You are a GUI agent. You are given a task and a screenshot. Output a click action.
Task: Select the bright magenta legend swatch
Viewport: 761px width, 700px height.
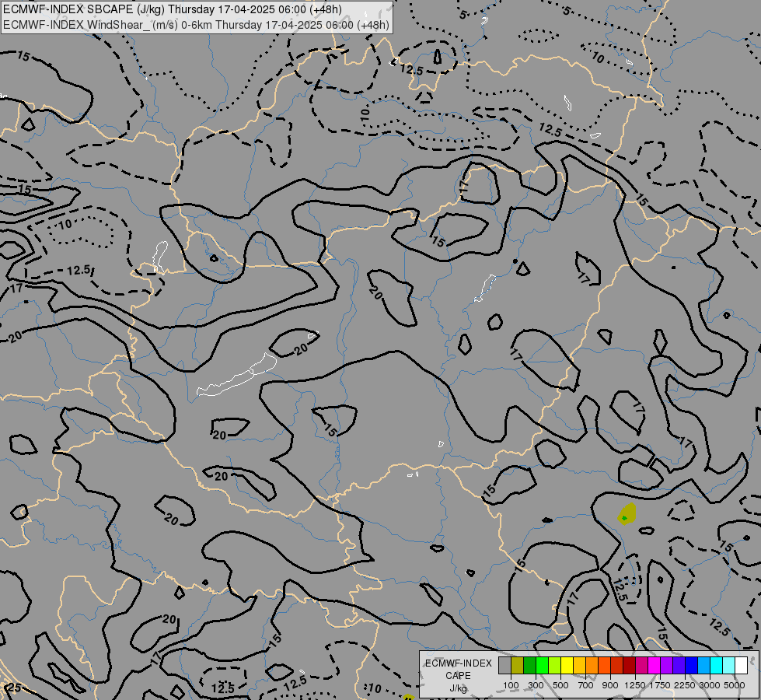click(x=655, y=665)
